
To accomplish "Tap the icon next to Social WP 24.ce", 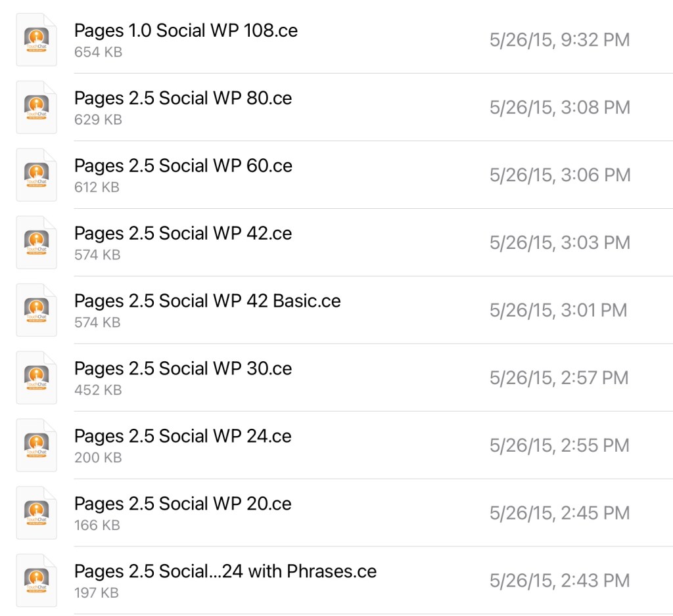I will (x=36, y=446).
